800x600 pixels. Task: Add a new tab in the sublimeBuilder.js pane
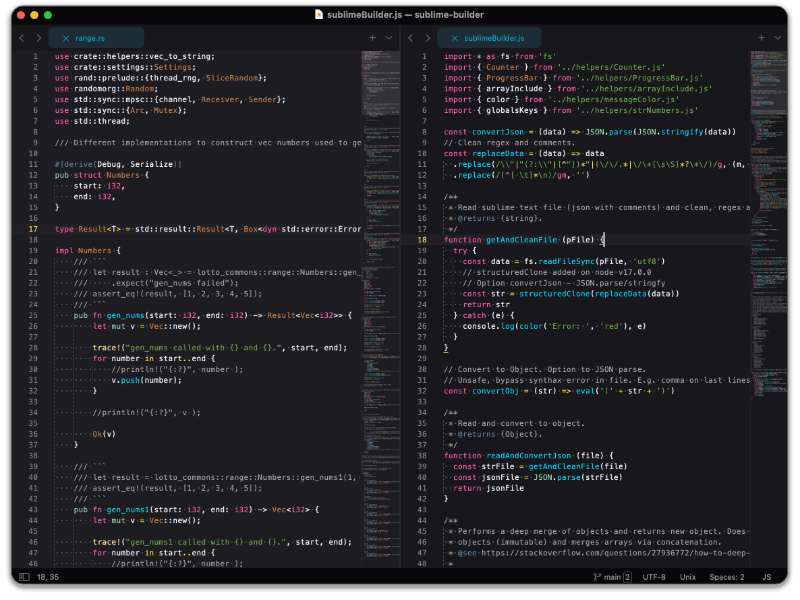click(761, 38)
